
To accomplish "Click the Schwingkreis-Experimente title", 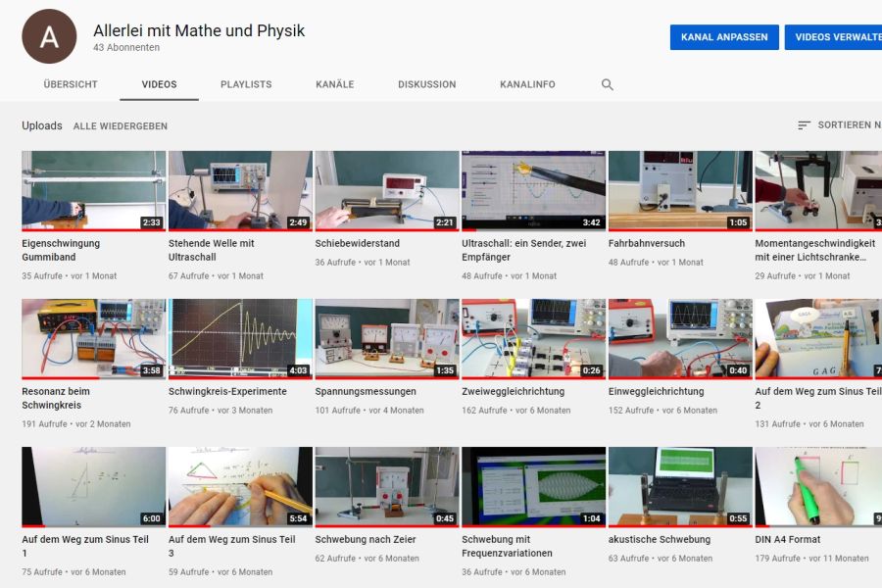I will click(227, 391).
